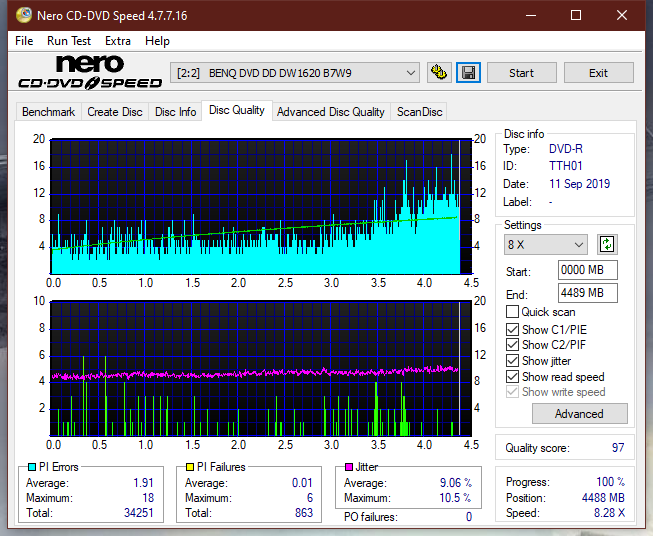Click the Exit button
653x536 pixels.
tap(598, 73)
